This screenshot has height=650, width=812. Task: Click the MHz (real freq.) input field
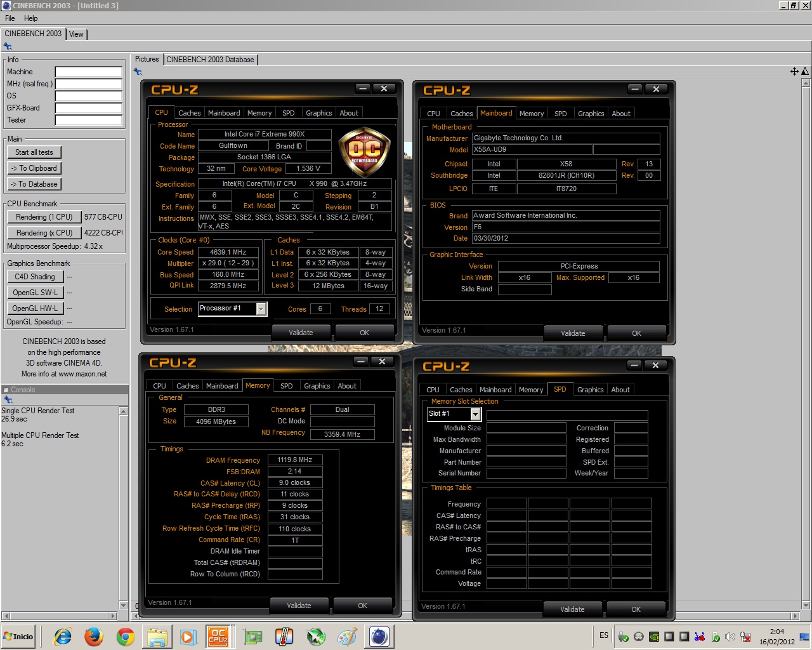(88, 84)
